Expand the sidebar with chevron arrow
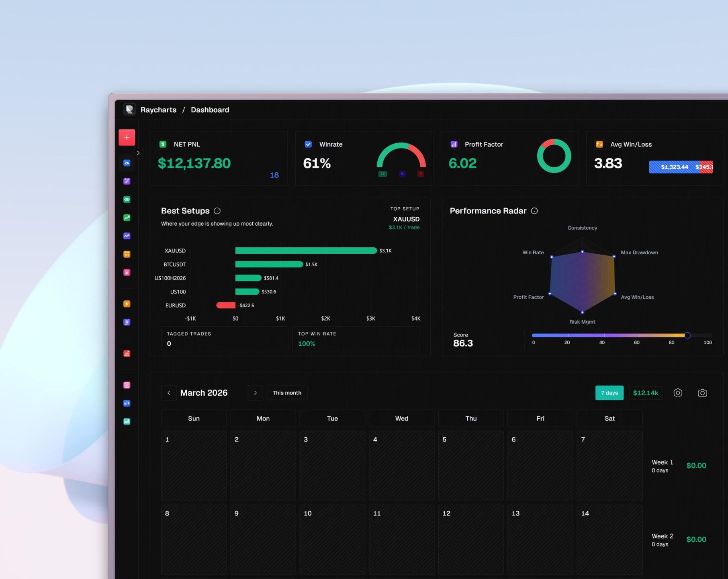This screenshot has height=579, width=728. [x=138, y=153]
